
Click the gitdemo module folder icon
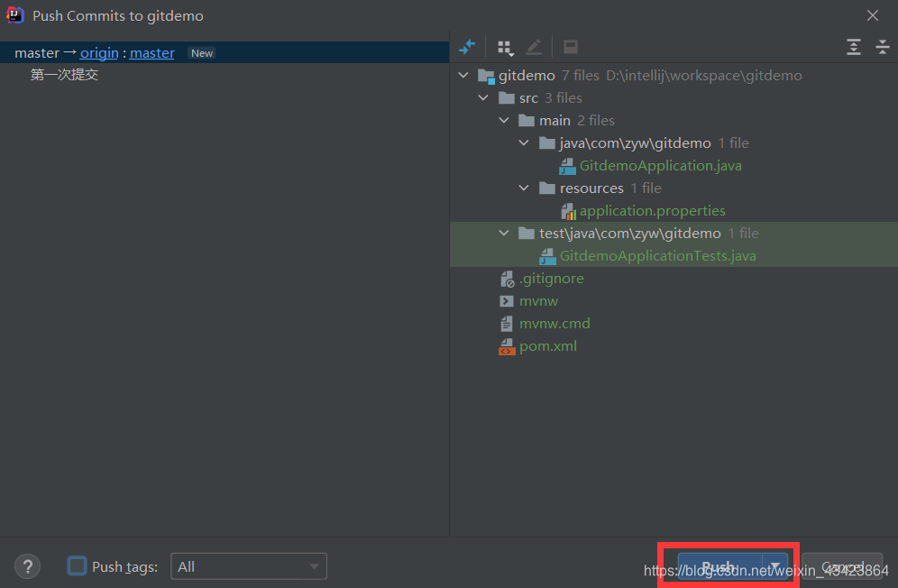(486, 76)
